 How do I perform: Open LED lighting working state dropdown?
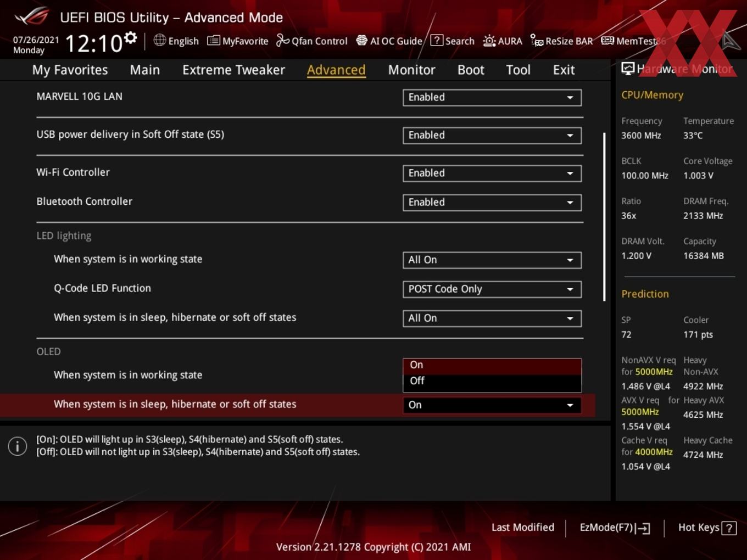tap(492, 260)
